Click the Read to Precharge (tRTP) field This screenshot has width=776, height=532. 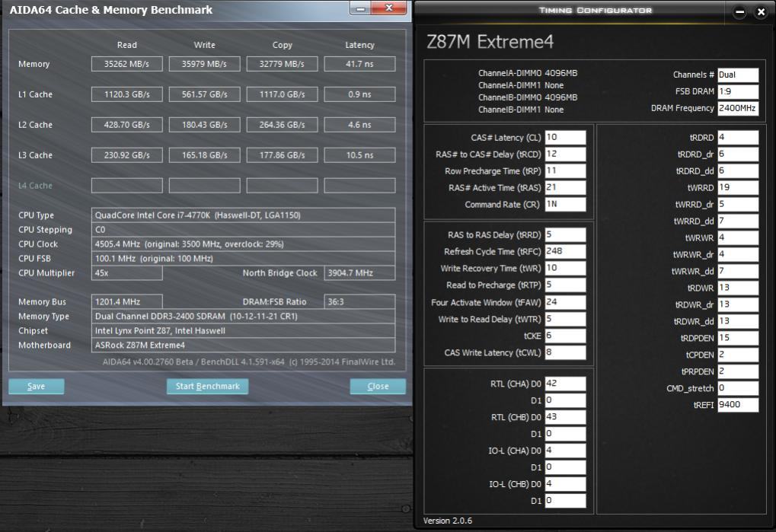tap(565, 285)
